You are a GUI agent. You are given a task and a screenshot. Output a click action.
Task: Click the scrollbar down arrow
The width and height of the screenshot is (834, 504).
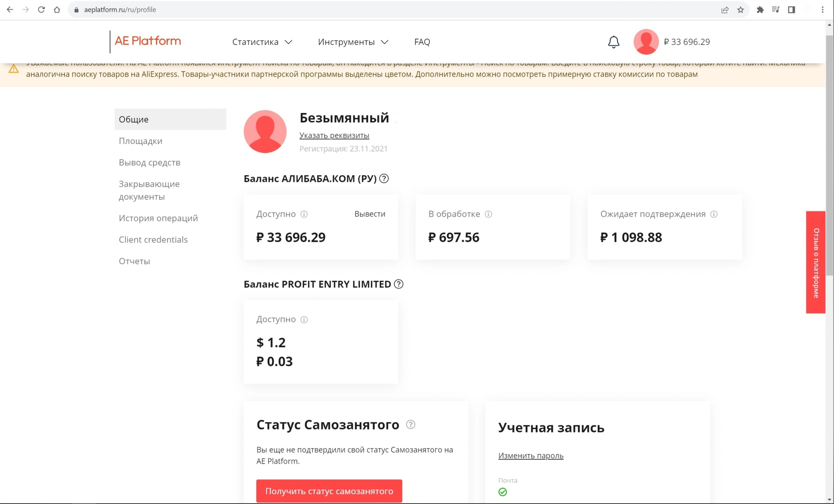coord(829,499)
